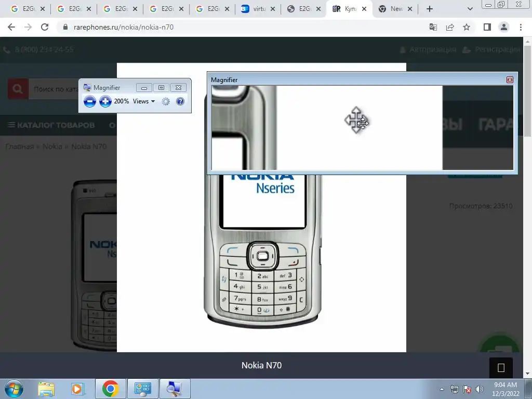Image resolution: width=532 pixels, height=399 pixels.
Task: Show hidden tray icons arrow
Action: pos(442,389)
